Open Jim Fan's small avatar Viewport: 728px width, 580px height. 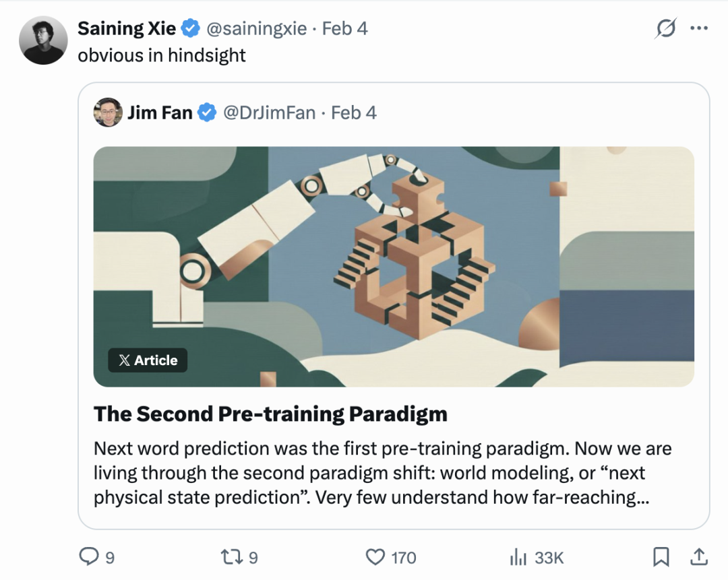pyautogui.click(x=107, y=112)
